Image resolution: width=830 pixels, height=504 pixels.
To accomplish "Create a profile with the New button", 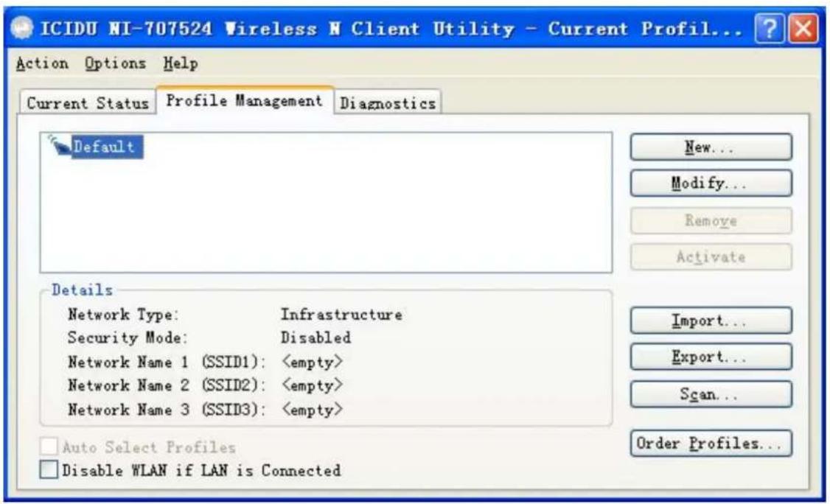I will (x=711, y=147).
